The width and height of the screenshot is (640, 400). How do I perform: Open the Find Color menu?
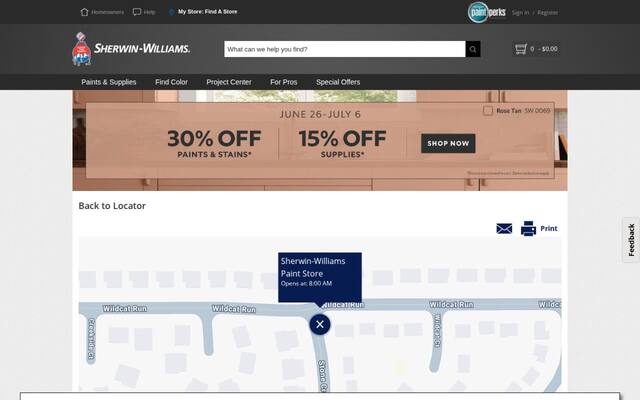(171, 82)
